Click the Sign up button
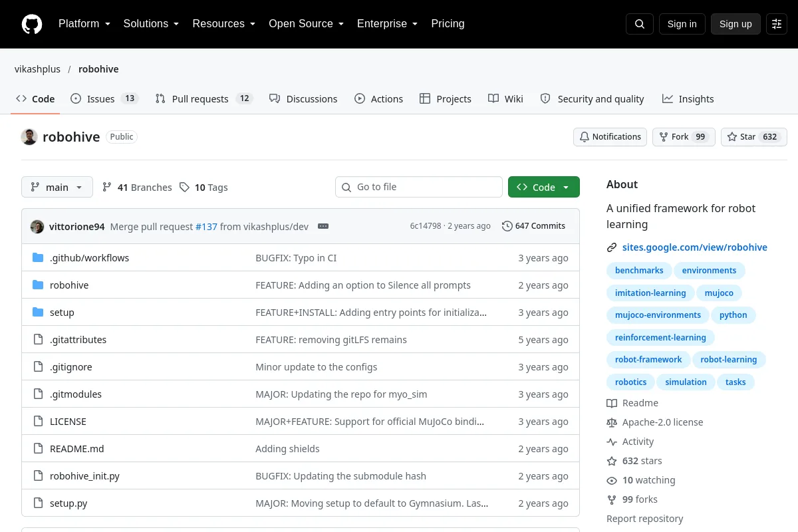The width and height of the screenshot is (798, 532). (735, 24)
